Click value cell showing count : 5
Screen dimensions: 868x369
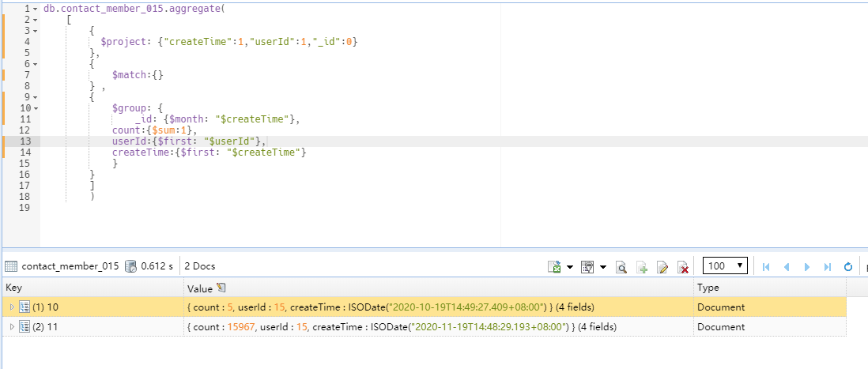click(439, 307)
